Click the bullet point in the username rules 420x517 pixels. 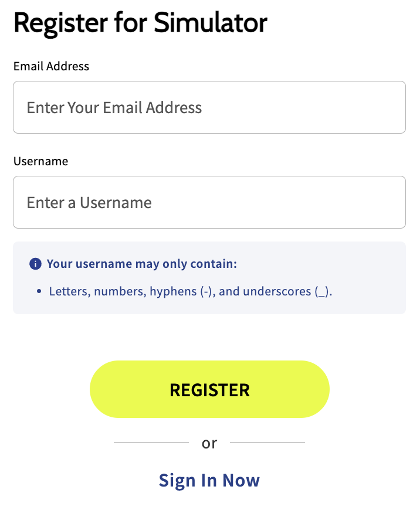[x=39, y=291]
